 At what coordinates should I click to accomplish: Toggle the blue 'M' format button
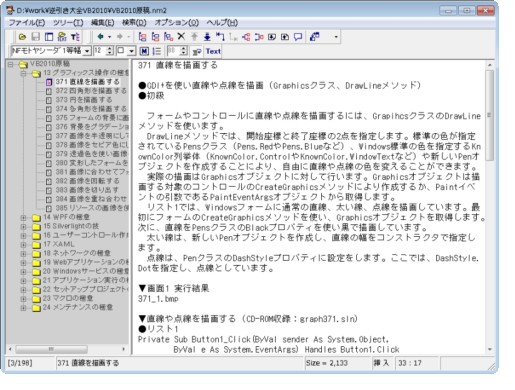point(144,51)
